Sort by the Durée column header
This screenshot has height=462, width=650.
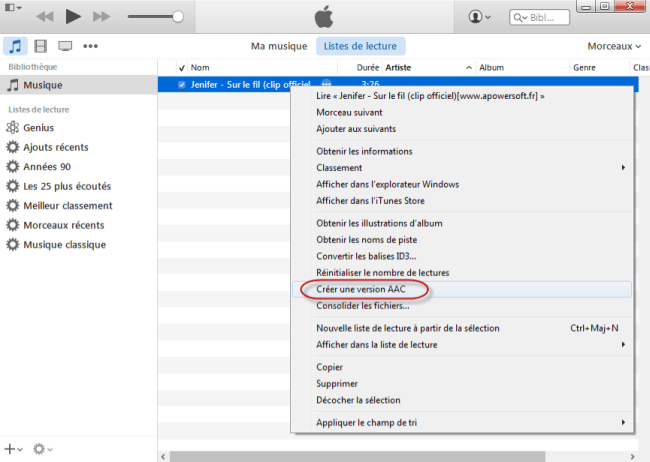click(x=360, y=68)
